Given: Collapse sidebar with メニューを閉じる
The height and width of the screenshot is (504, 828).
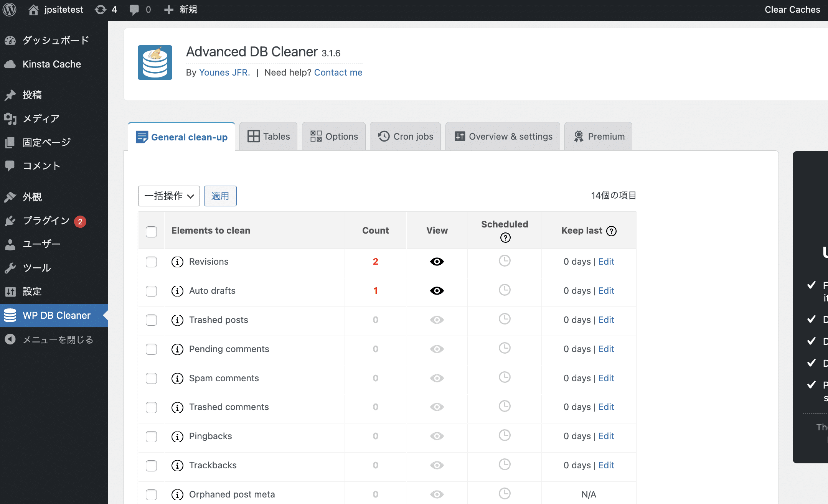Looking at the screenshot, I should [x=48, y=340].
